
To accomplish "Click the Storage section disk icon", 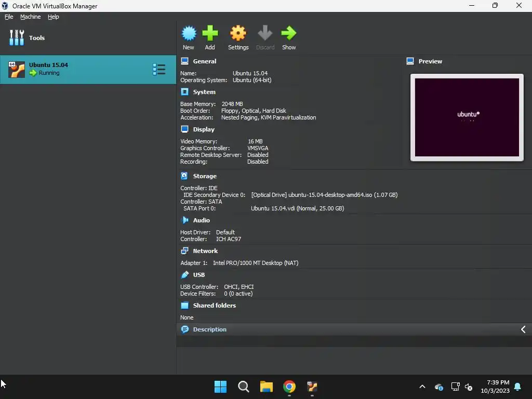I will 184,176.
